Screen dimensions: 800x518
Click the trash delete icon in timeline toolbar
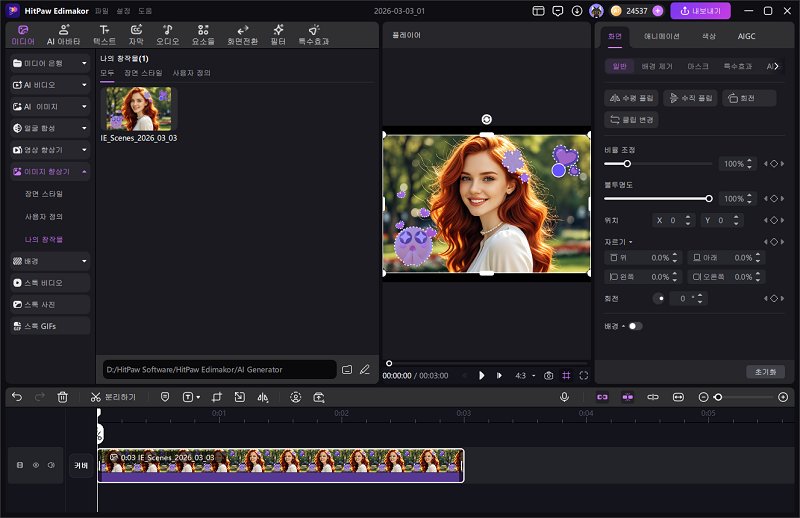click(x=62, y=397)
